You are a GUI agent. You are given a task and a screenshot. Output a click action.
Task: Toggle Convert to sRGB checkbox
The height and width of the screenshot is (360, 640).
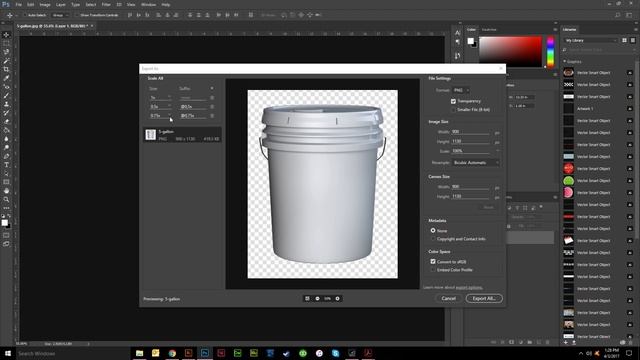coord(433,262)
